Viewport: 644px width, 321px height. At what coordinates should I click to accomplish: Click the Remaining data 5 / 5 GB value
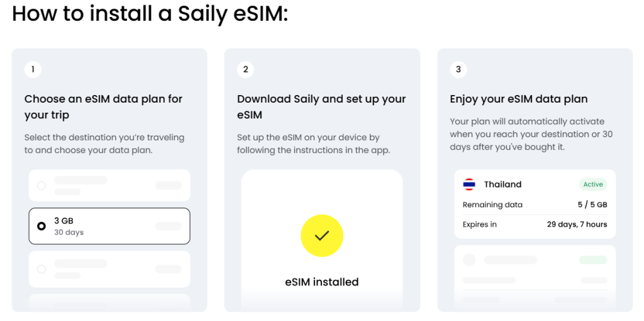point(592,205)
